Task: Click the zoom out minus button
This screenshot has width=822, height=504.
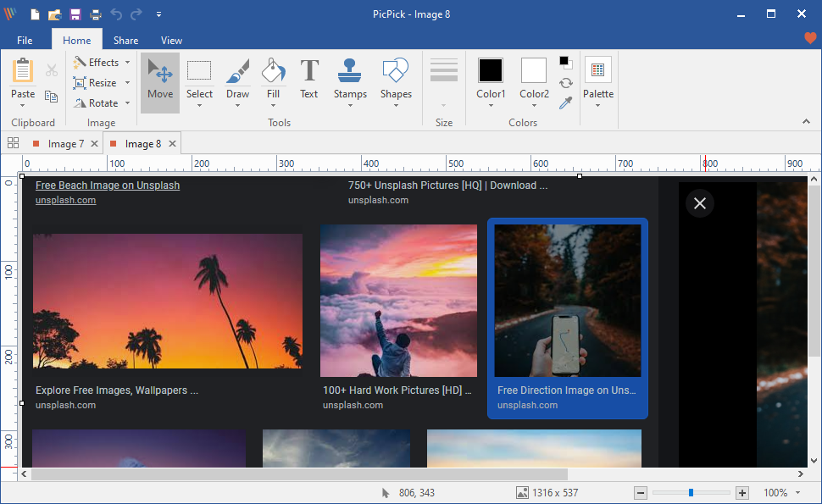Action: (640, 492)
